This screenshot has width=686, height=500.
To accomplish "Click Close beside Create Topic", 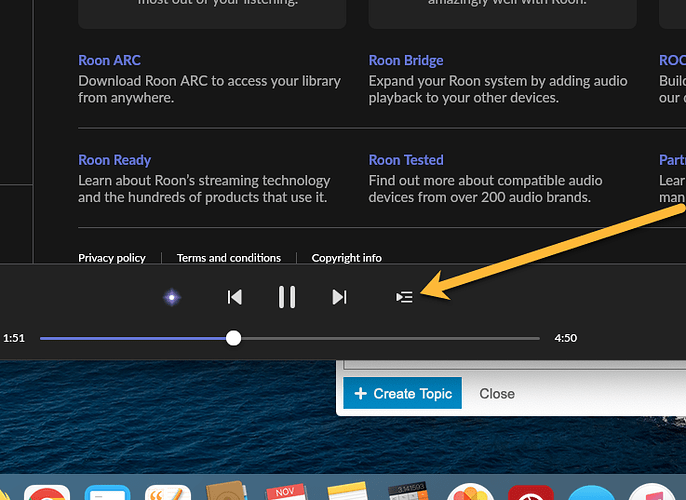I will pyautogui.click(x=497, y=394).
